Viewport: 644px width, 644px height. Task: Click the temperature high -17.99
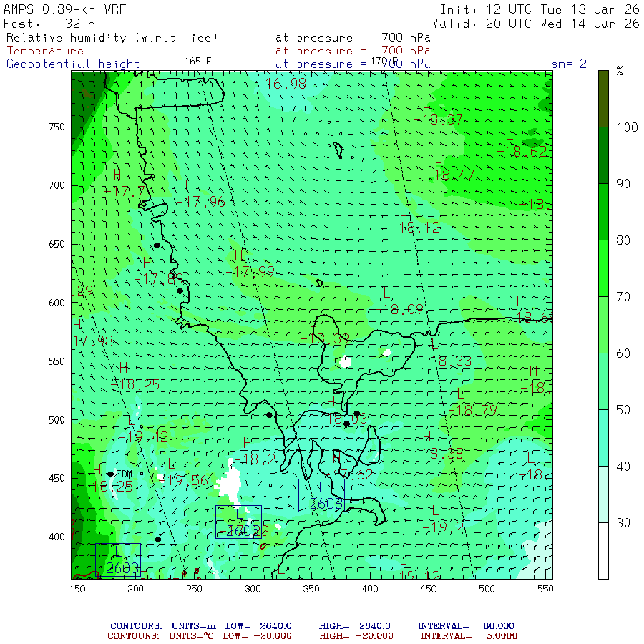click(250, 272)
